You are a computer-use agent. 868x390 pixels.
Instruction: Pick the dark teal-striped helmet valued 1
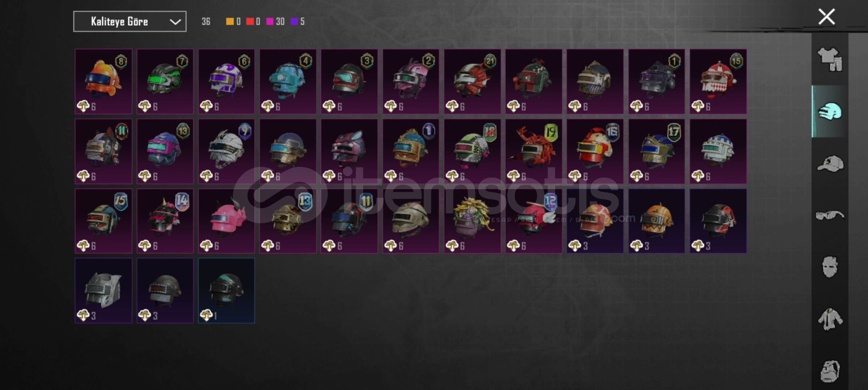[226, 291]
